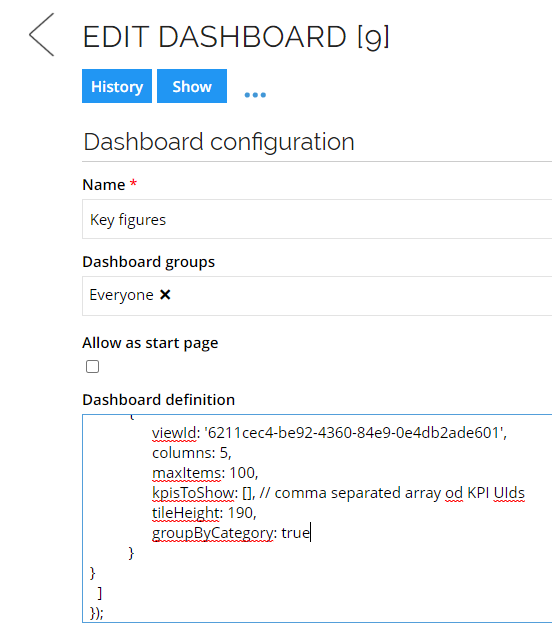Viewport: 552px width, 625px height.
Task: Click the Show button
Action: tap(192, 86)
